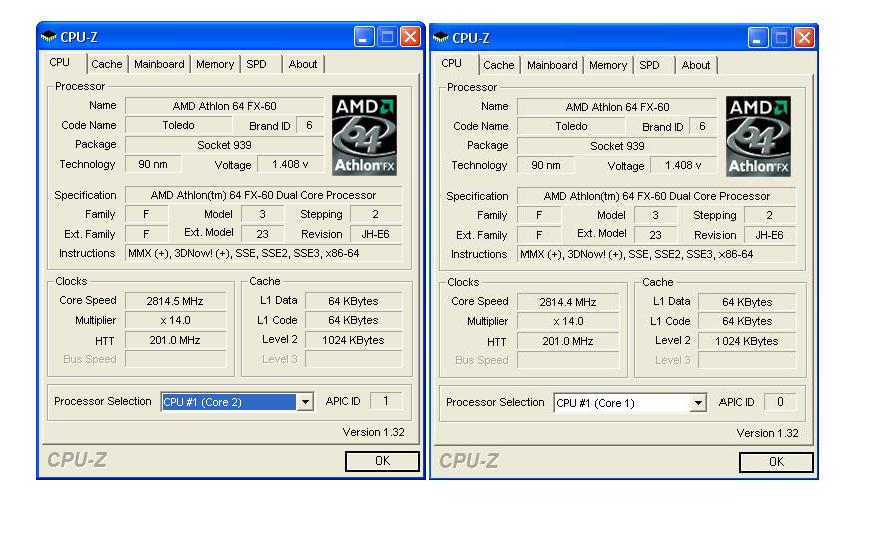Click Ext. Model 23 value in right window
The image size is (870, 533).
click(x=655, y=235)
